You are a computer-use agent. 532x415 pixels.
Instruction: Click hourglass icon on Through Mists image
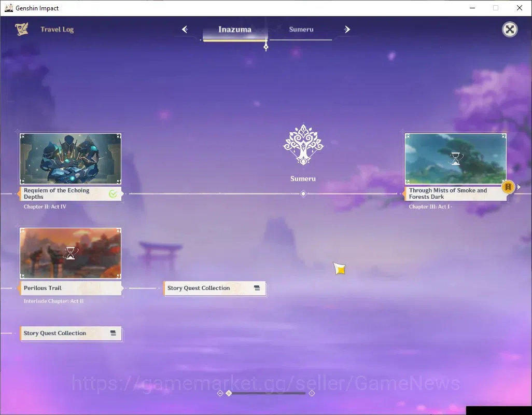[x=455, y=159]
